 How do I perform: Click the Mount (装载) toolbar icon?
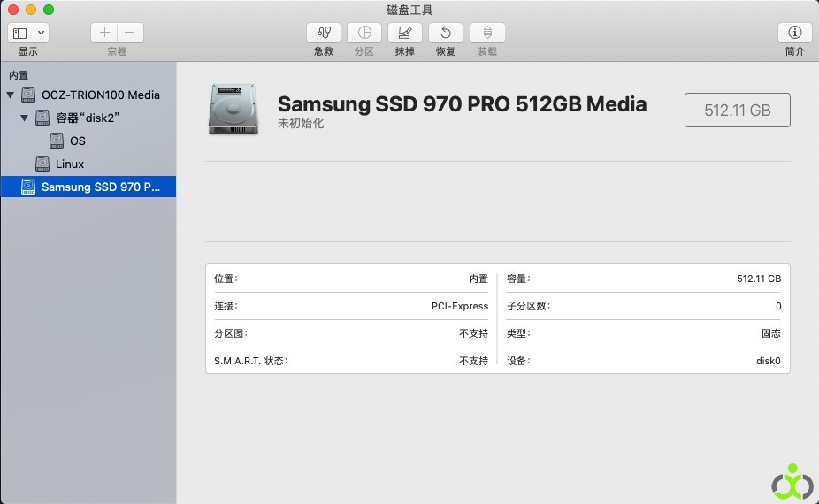point(486,33)
